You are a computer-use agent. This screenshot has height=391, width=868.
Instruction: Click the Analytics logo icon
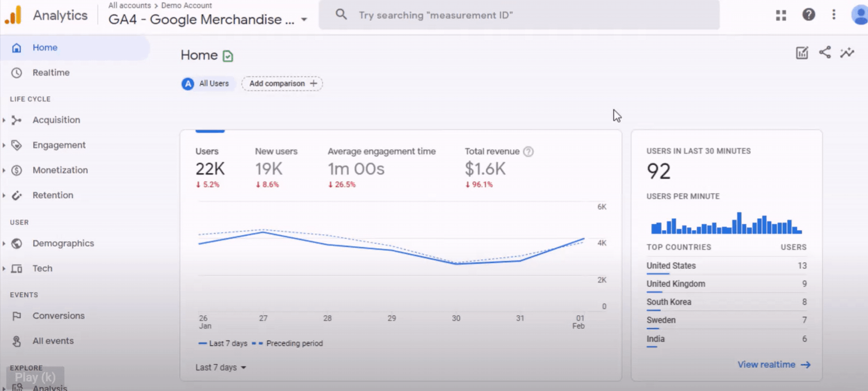(13, 15)
